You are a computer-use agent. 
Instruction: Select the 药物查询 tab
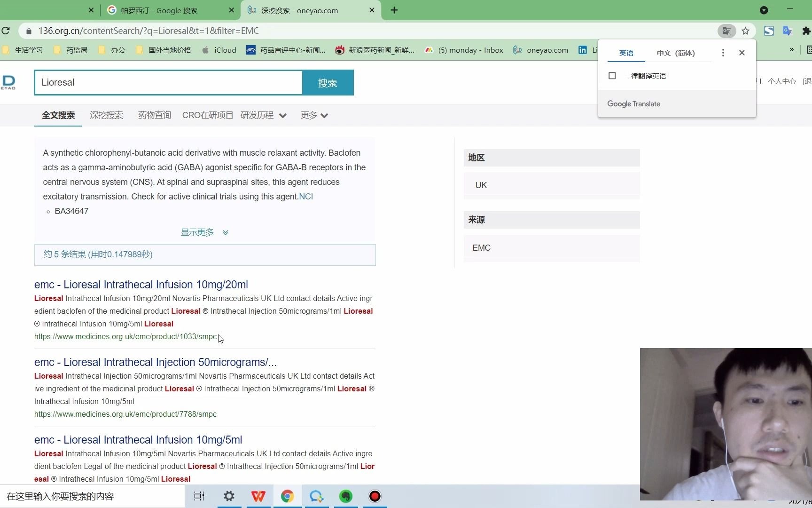tap(155, 115)
